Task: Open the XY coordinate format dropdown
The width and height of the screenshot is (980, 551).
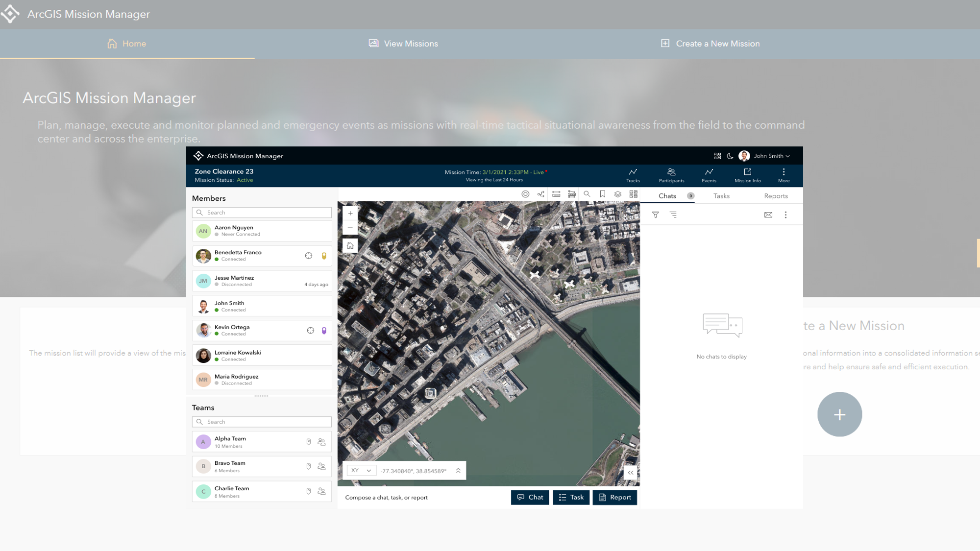Action: coord(361,470)
